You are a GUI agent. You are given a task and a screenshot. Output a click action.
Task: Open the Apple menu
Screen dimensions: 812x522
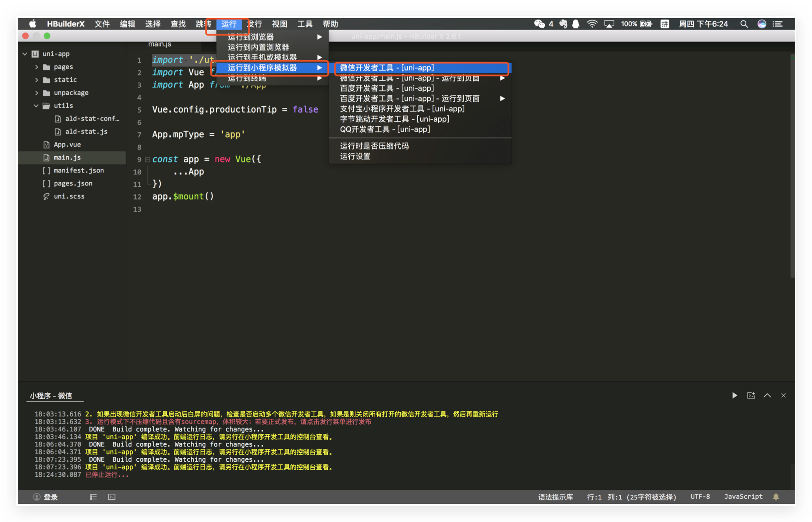click(33, 24)
